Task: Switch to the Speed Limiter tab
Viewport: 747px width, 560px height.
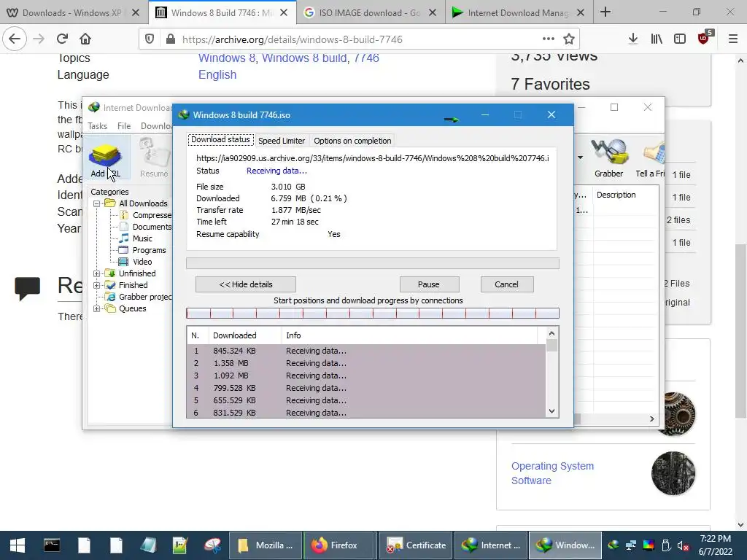Action: [282, 141]
